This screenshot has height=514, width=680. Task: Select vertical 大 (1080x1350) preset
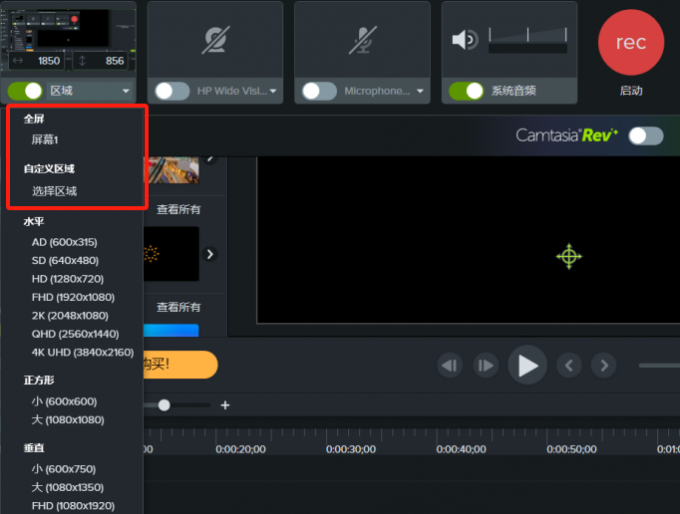click(67, 487)
